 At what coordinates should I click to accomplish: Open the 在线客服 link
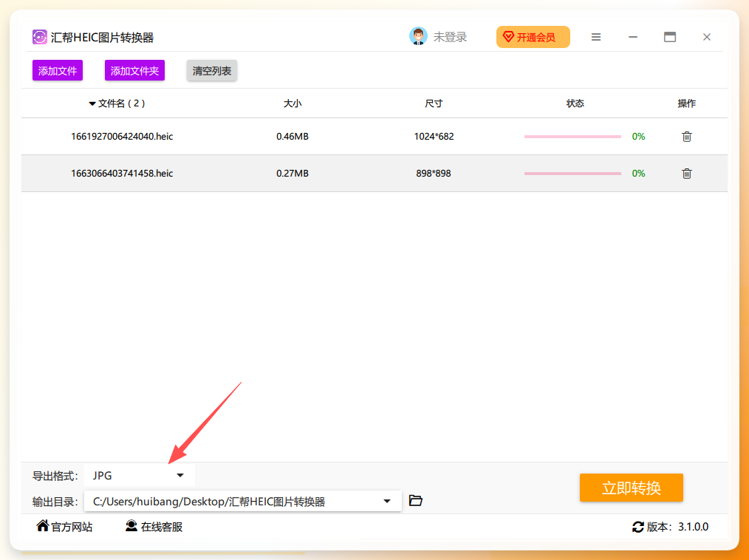tap(162, 527)
